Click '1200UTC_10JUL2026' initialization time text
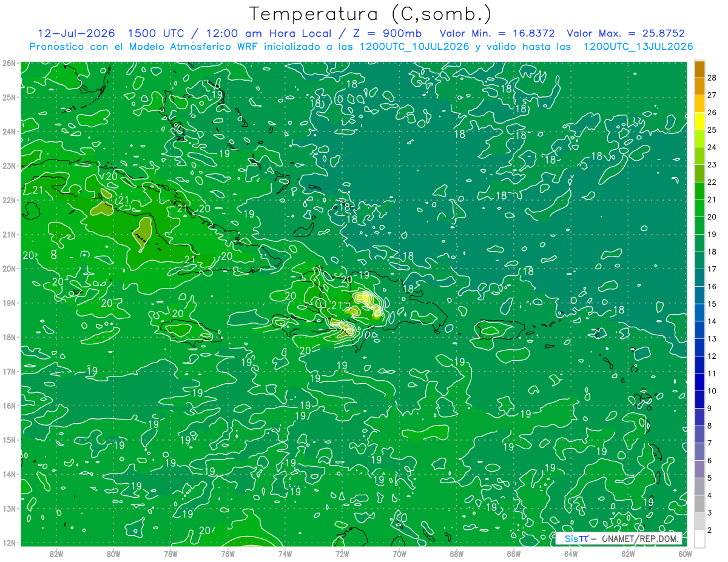The width and height of the screenshot is (728, 562). (x=414, y=46)
